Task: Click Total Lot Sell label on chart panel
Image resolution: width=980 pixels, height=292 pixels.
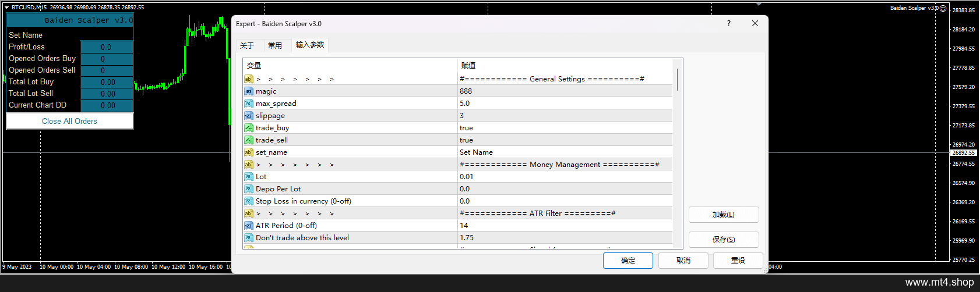Action: pyautogui.click(x=31, y=94)
